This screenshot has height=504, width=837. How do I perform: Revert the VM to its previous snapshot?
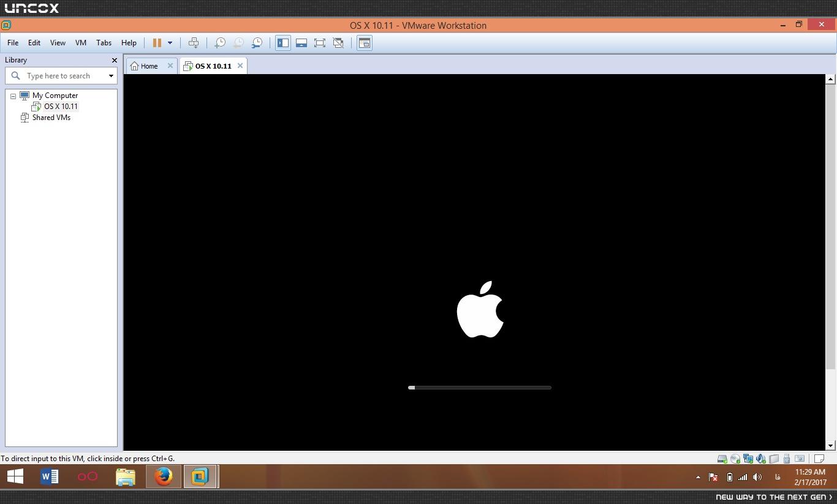click(238, 43)
